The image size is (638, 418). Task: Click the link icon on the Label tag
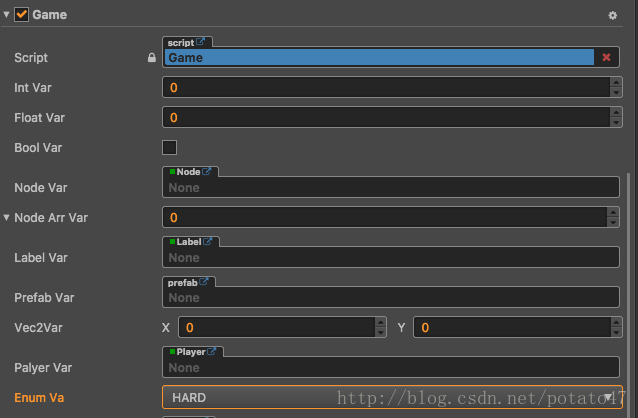(208, 242)
